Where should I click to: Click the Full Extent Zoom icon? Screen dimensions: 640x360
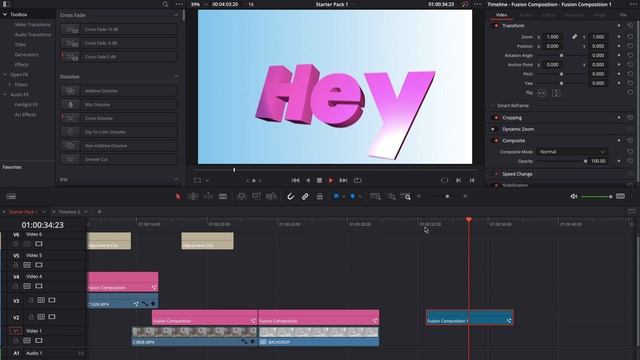click(376, 196)
